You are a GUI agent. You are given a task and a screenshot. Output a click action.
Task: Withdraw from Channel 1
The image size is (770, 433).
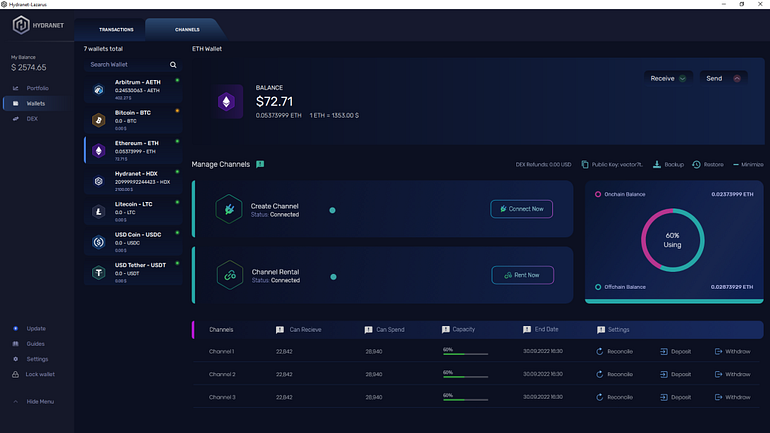click(x=732, y=352)
